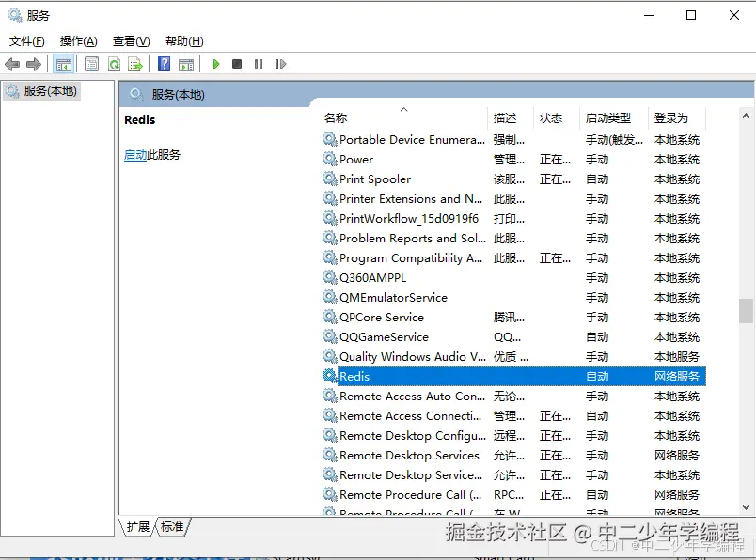756x560 pixels.
Task: Select the Program Compatibility A... service
Action: click(x=411, y=258)
